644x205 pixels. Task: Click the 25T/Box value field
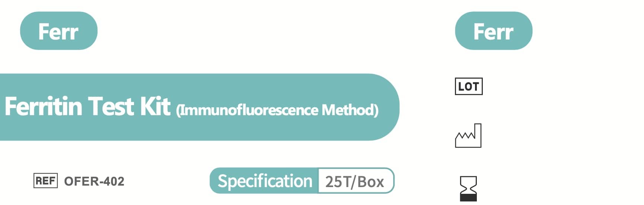click(355, 182)
